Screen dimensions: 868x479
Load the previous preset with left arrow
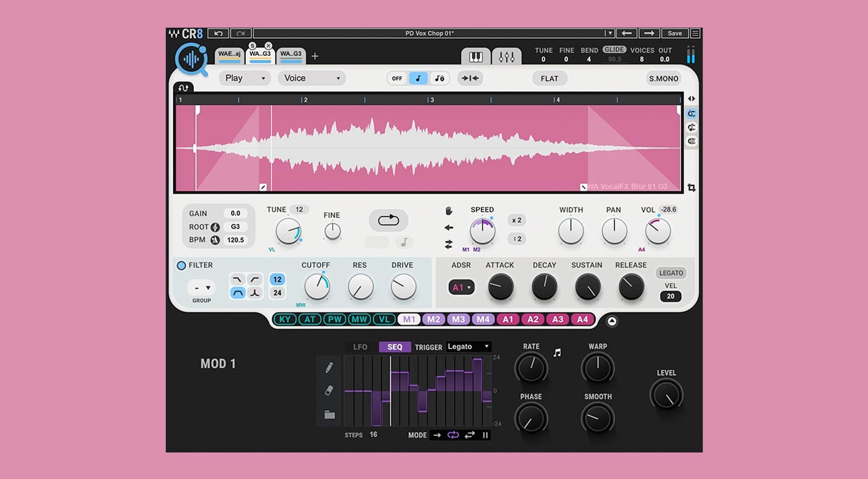[626, 33]
